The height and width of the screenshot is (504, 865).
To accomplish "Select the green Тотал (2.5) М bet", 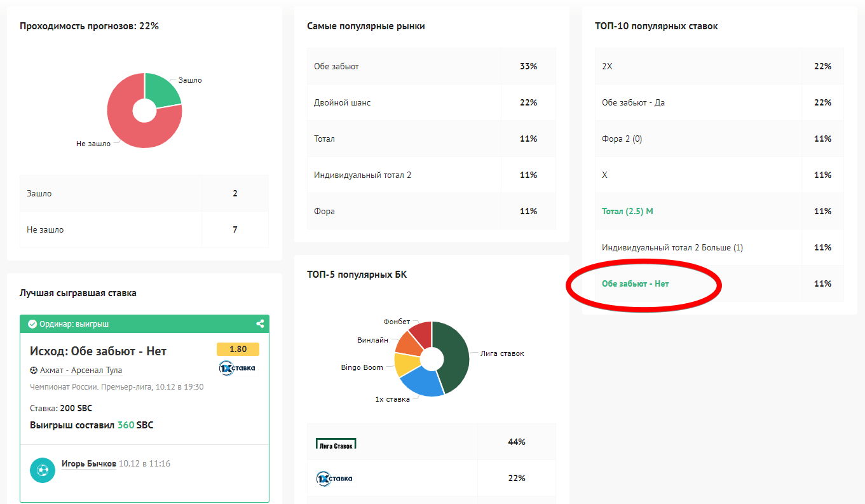I will point(627,211).
